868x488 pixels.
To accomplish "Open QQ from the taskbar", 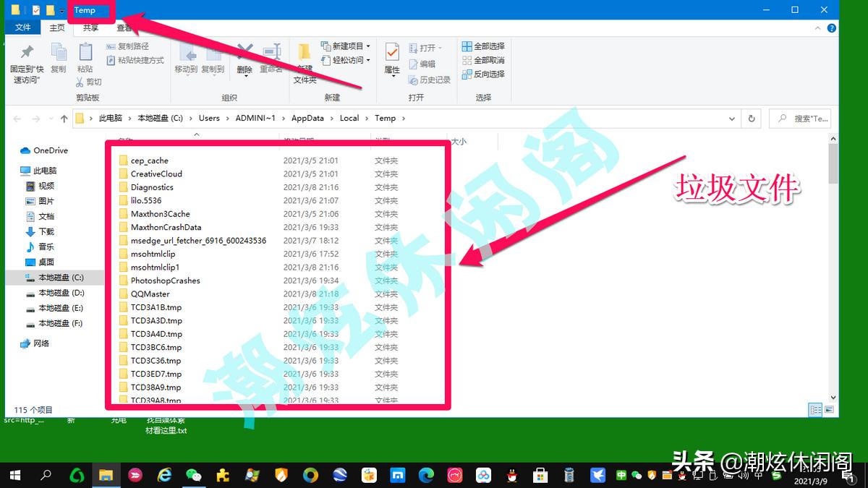I will pos(511,475).
